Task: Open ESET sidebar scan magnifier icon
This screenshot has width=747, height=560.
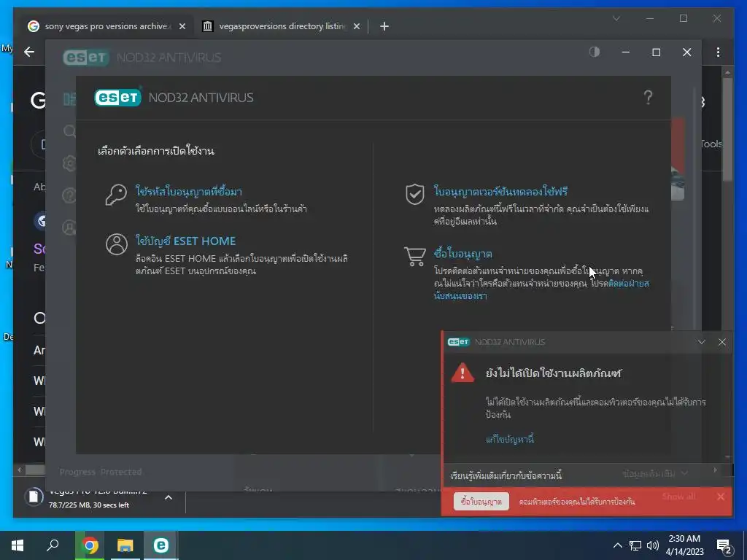Action: [69, 131]
